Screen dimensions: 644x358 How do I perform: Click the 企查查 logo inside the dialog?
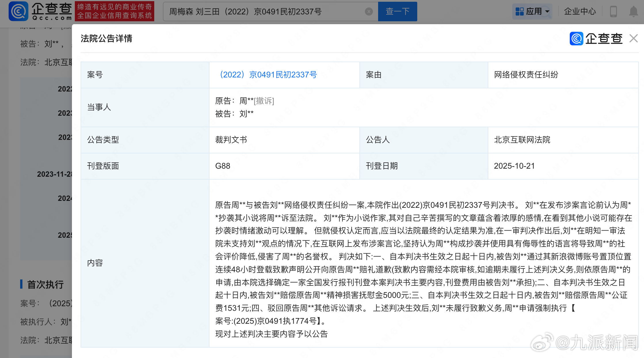[x=596, y=39]
